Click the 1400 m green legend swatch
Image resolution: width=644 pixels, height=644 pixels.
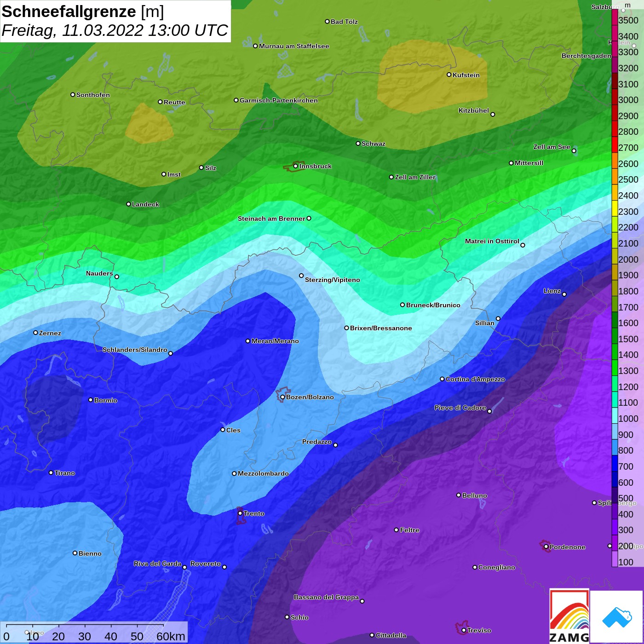click(x=615, y=351)
